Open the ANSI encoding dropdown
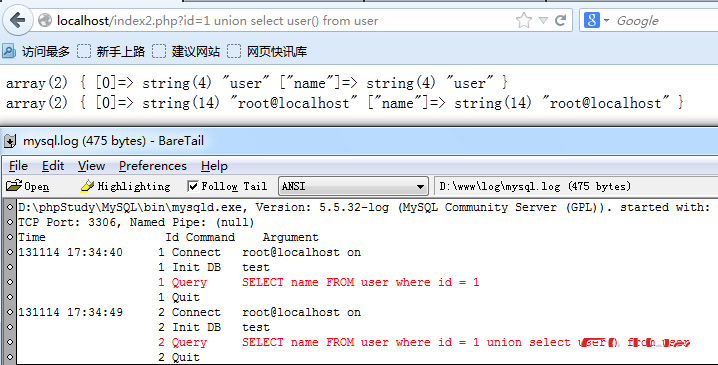Viewport: 718px width, 365px height. (353, 186)
